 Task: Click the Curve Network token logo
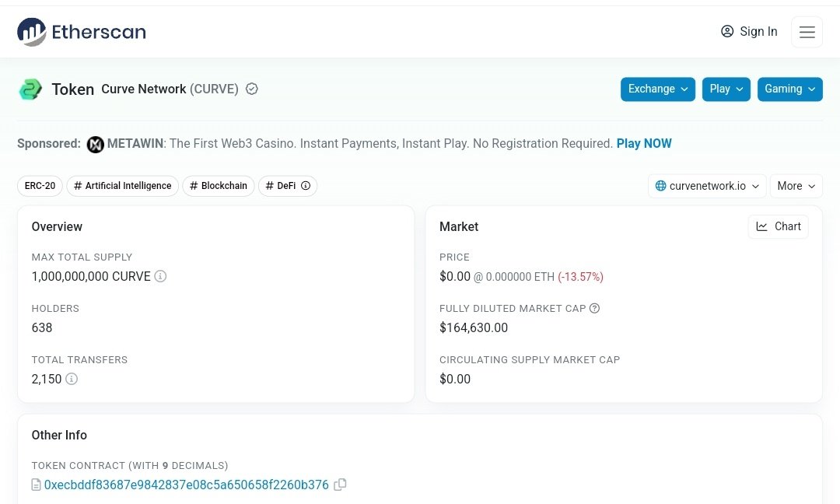click(30, 89)
